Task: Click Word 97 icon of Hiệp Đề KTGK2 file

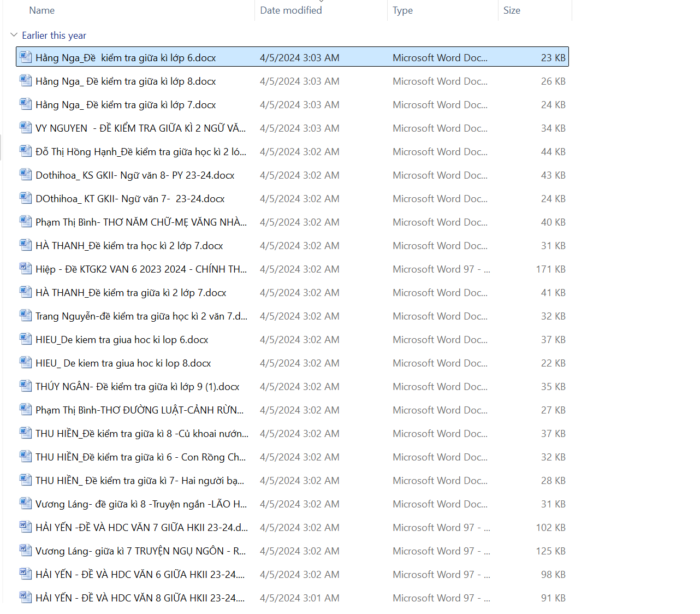Action: pos(26,268)
